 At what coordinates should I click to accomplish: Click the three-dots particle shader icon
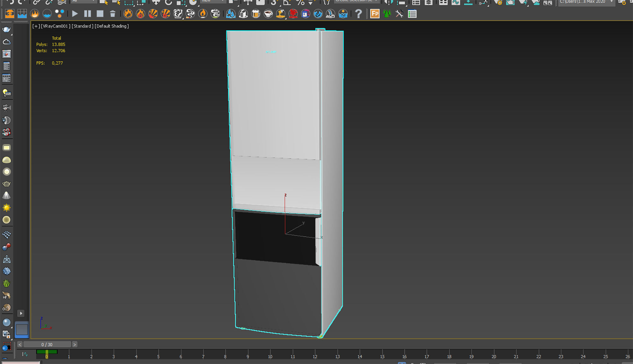click(60, 14)
